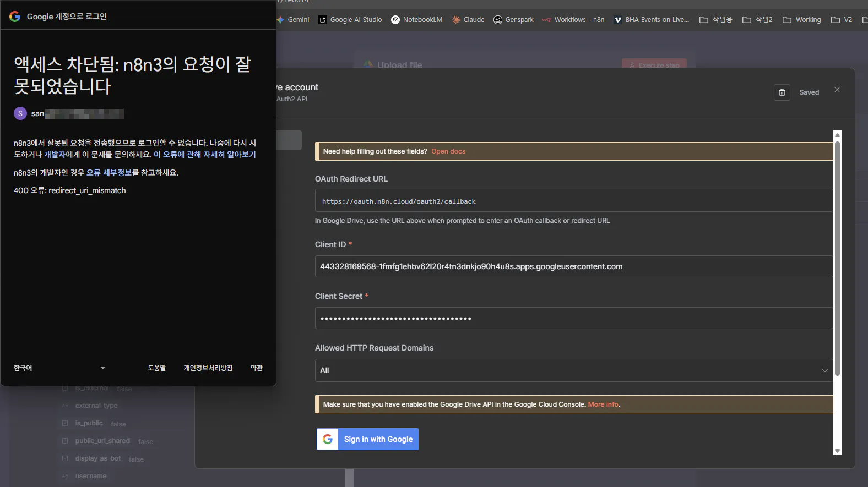Click the 개인정보처리방침 footer link
Image resolution: width=868 pixels, height=487 pixels.
point(208,368)
